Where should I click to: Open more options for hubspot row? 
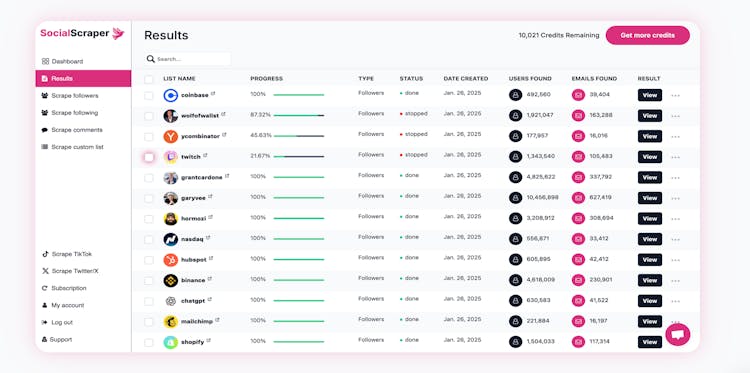point(675,260)
